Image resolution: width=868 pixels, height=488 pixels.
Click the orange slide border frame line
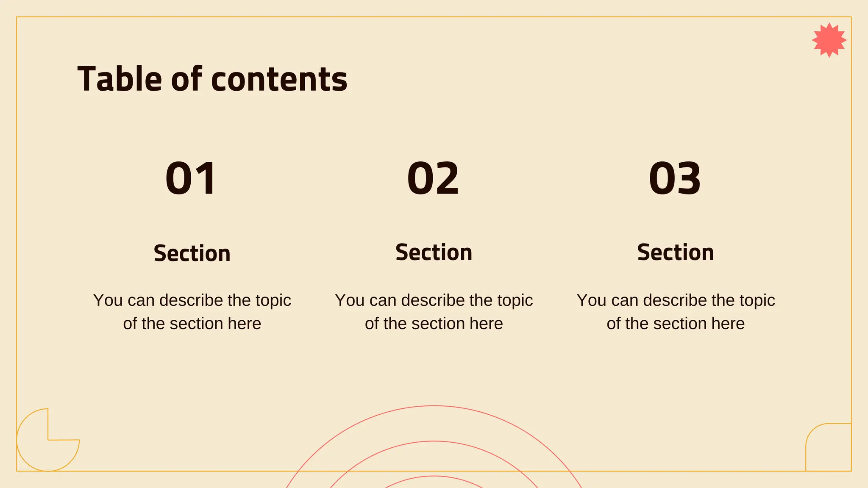pos(434,17)
